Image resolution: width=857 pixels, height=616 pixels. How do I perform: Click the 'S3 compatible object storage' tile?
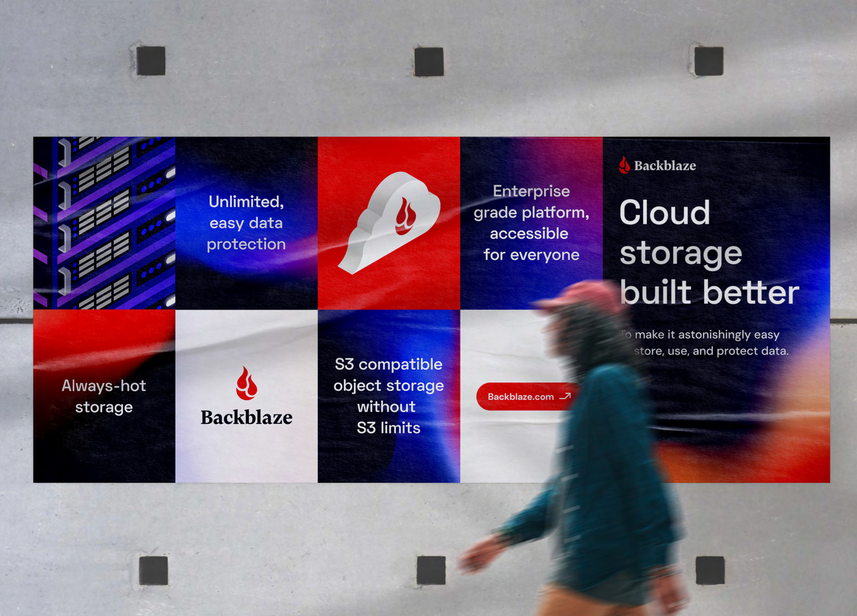(388, 396)
